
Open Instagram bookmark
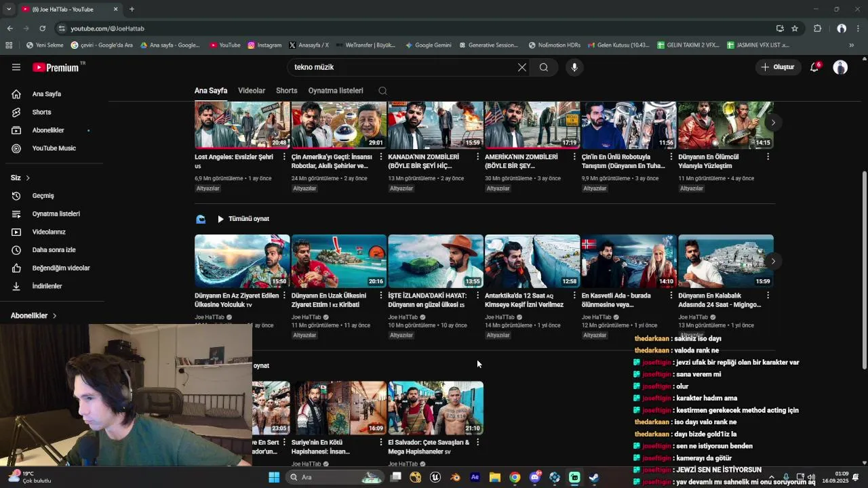pos(264,45)
